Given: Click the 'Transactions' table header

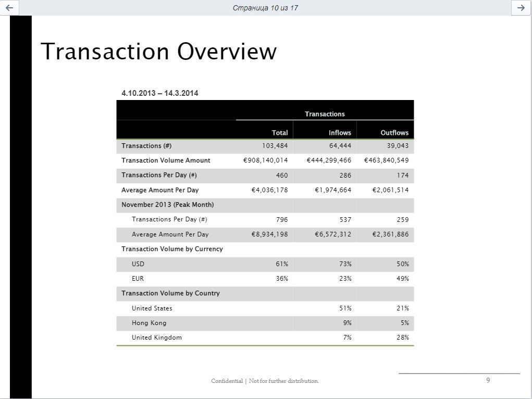Looking at the screenshot, I should pos(325,114).
